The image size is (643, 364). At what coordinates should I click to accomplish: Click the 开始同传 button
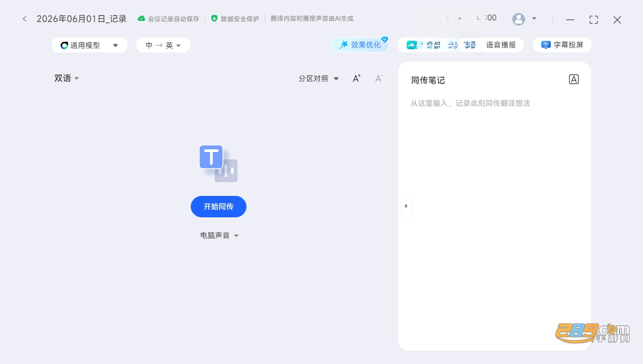pos(219,207)
